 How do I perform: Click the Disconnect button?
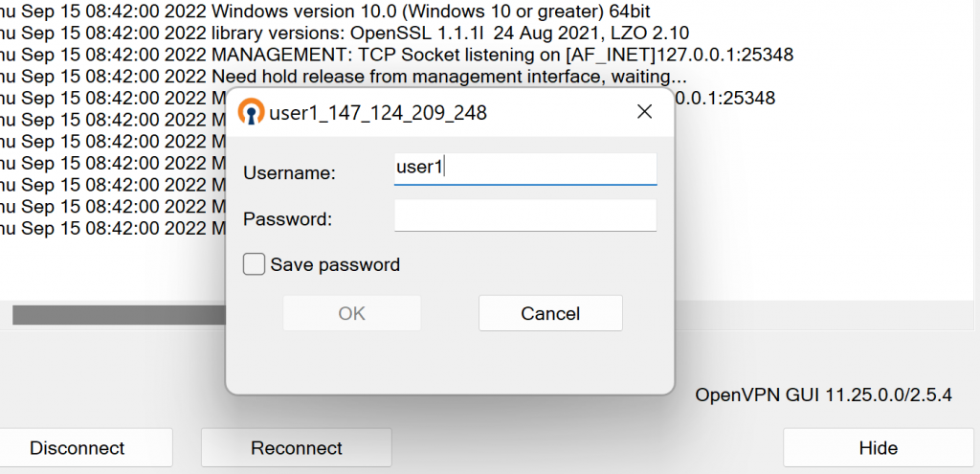click(78, 448)
